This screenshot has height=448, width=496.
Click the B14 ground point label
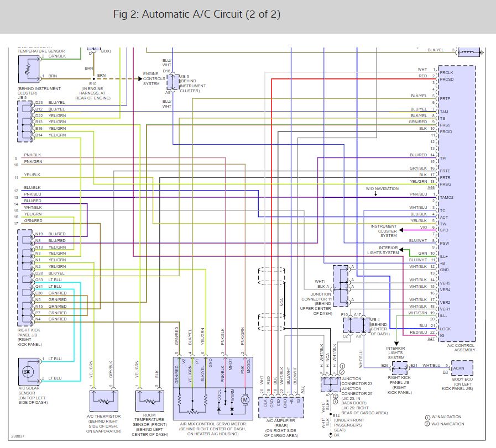[x=336, y=416]
